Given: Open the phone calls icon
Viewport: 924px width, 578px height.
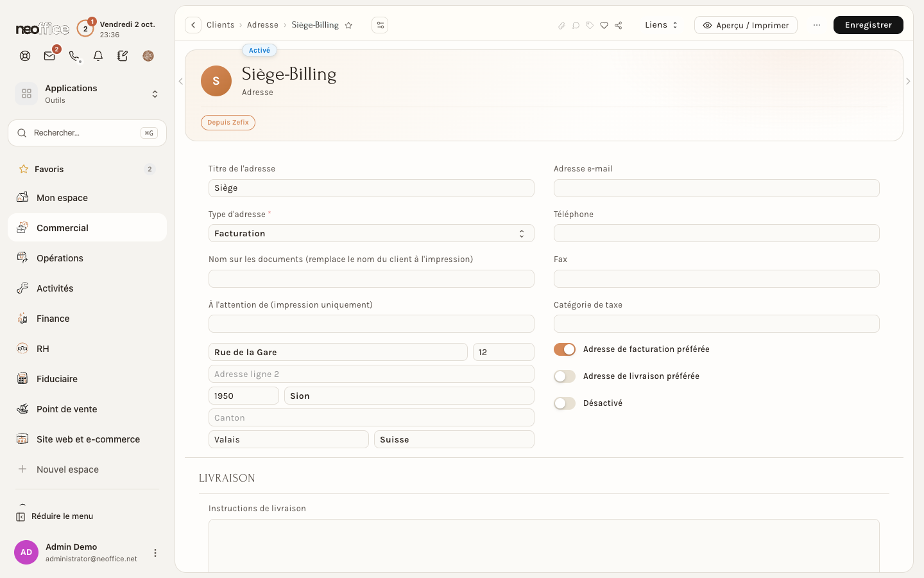Looking at the screenshot, I should [74, 56].
